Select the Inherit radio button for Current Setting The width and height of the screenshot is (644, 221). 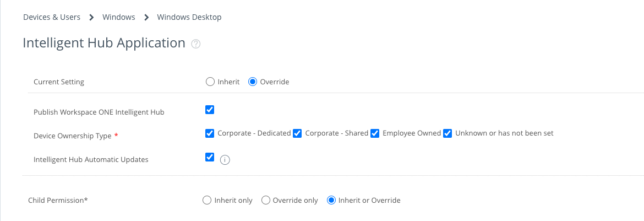pos(210,82)
